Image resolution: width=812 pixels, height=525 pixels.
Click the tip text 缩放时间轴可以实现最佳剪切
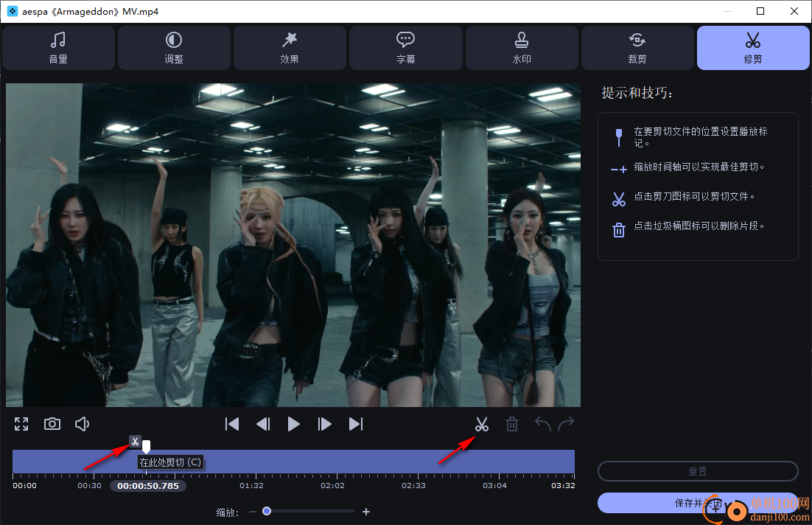point(699,167)
